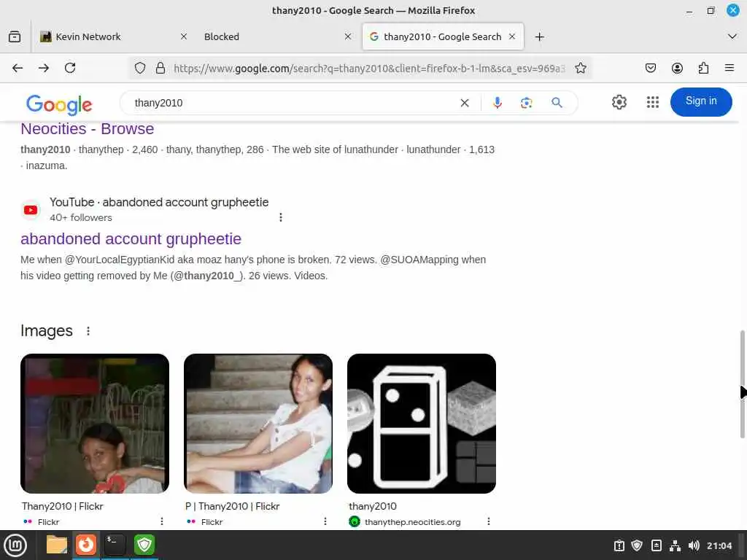Viewport: 747px width, 560px height.
Task: Open abandoned account grupheetie result
Action: pos(131,238)
